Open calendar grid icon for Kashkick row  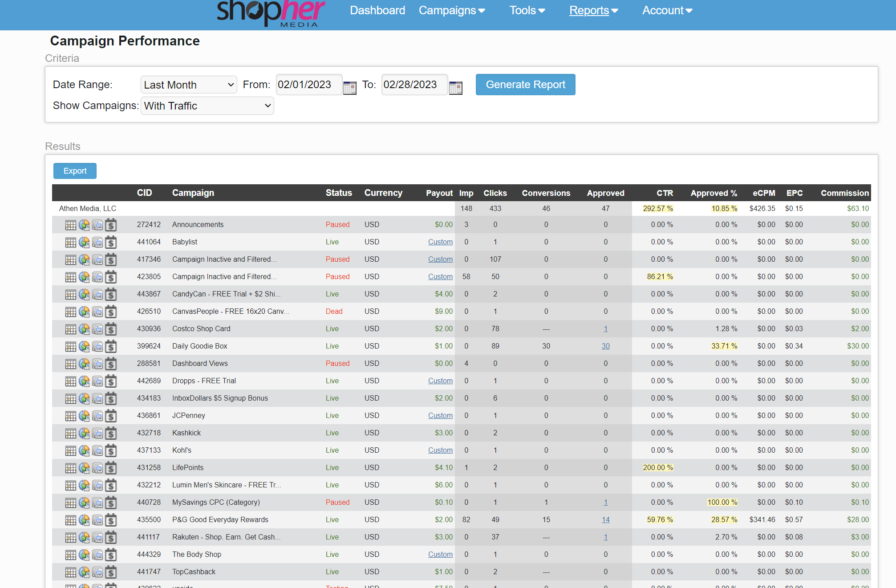[71, 433]
